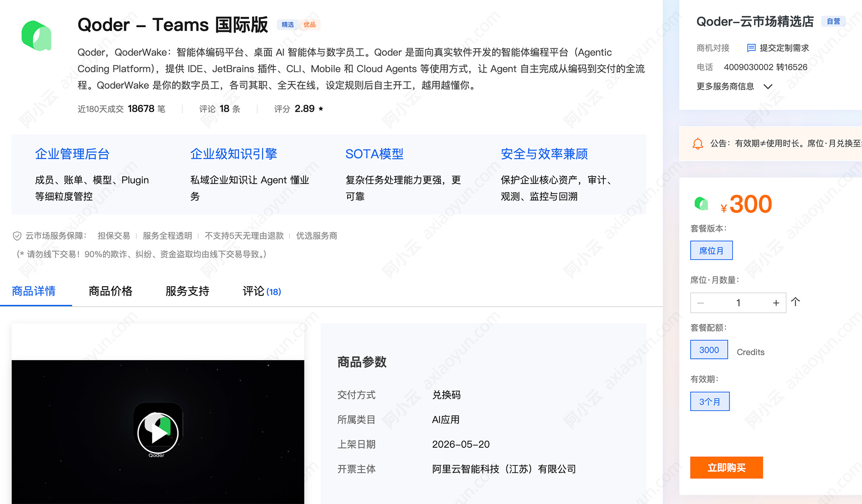862x504 pixels.
Task: Increase 席位·月数量 with the plus button
Action: coord(776,303)
